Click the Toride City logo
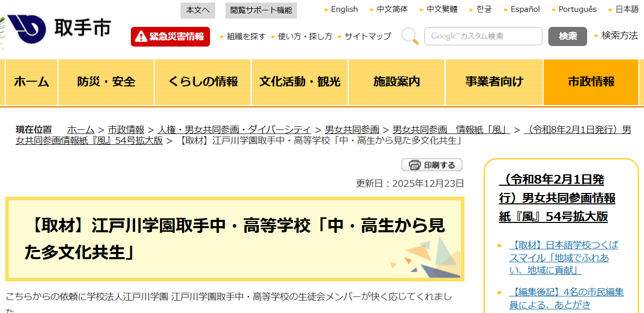 pyautogui.click(x=58, y=28)
